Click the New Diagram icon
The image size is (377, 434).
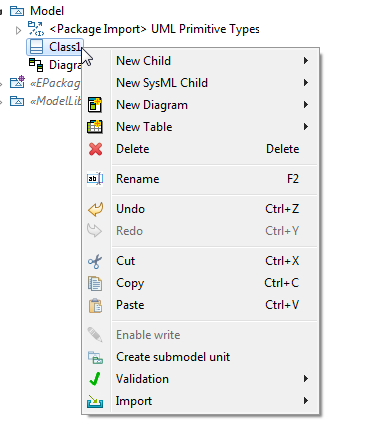(x=95, y=105)
